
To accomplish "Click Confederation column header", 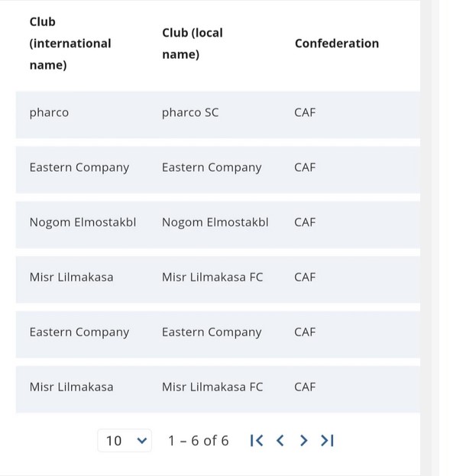I will coord(337,44).
